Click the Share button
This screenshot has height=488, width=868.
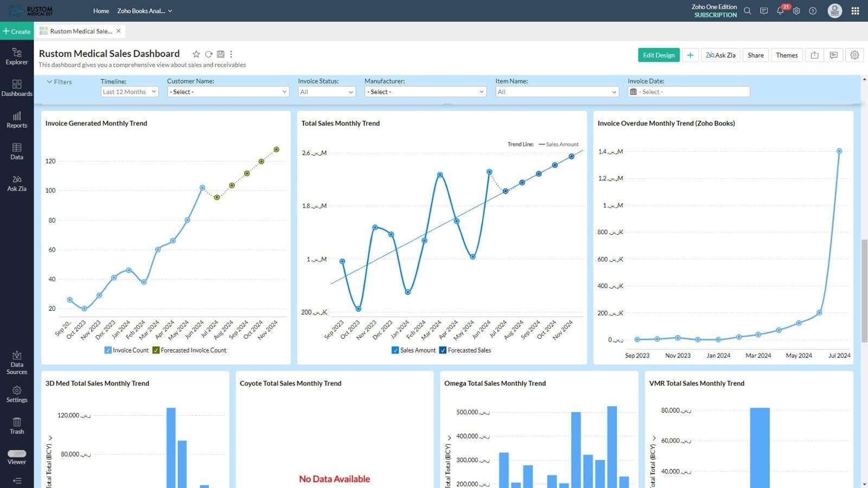756,55
